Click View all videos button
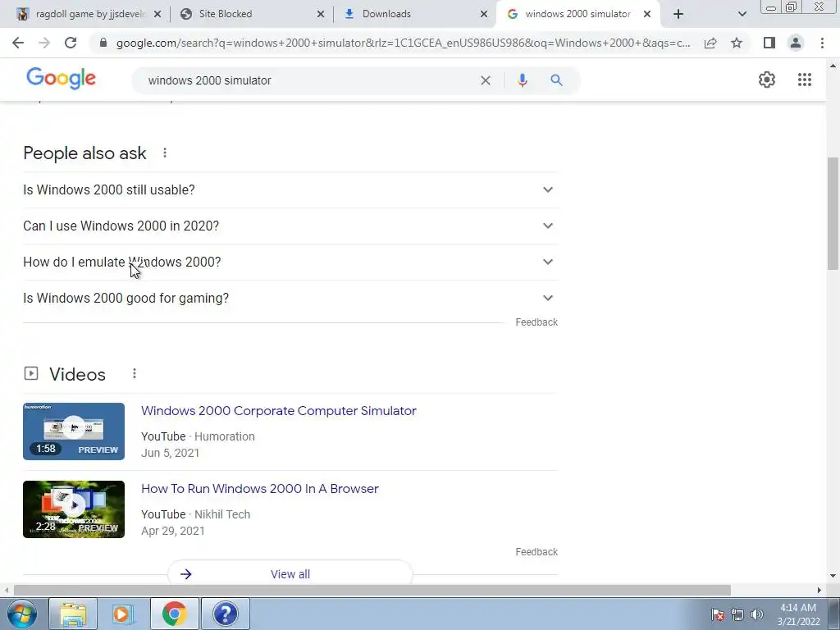 (290, 573)
